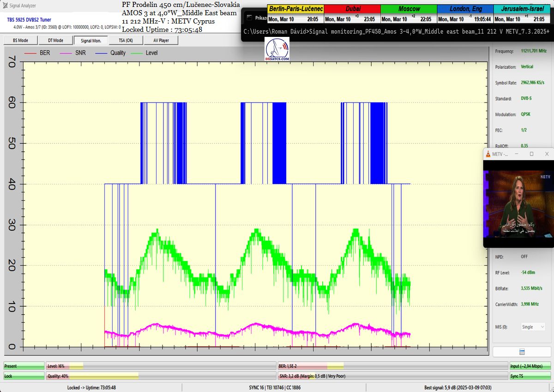Viewport: 554px width, 392px height.
Task: Open the DT Mode tab
Action: [55, 41]
